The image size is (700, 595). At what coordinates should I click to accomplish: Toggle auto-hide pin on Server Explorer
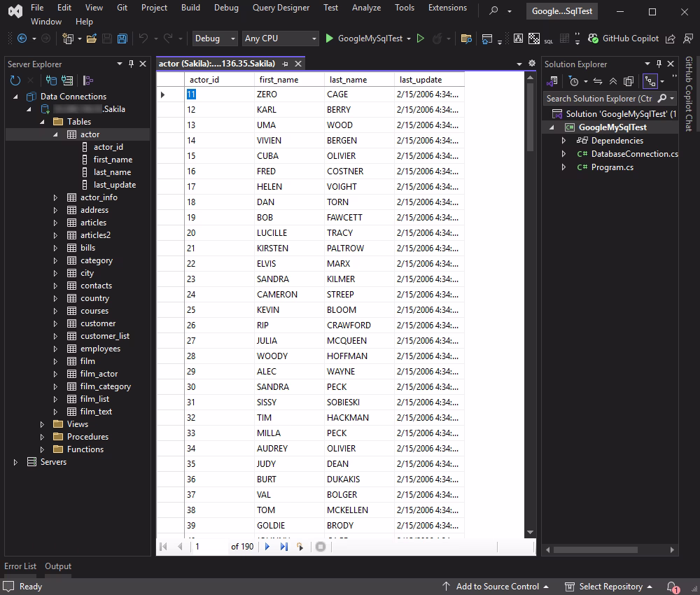click(x=130, y=64)
